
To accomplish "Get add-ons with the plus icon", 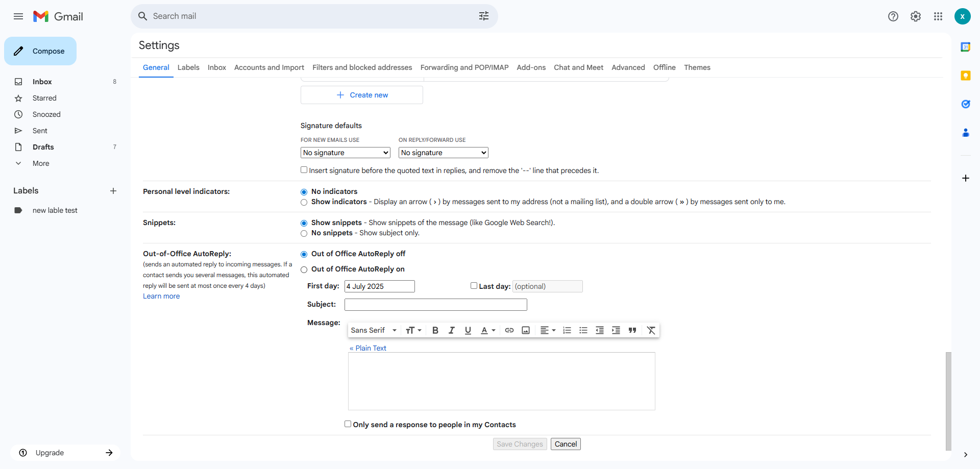I will 966,178.
